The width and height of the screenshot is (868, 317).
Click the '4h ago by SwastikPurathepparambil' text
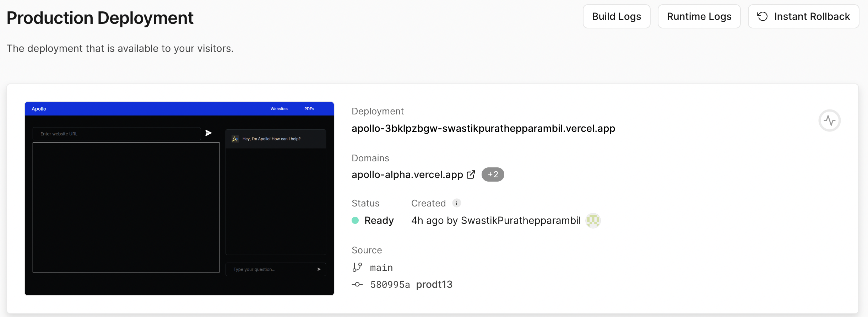click(x=496, y=220)
